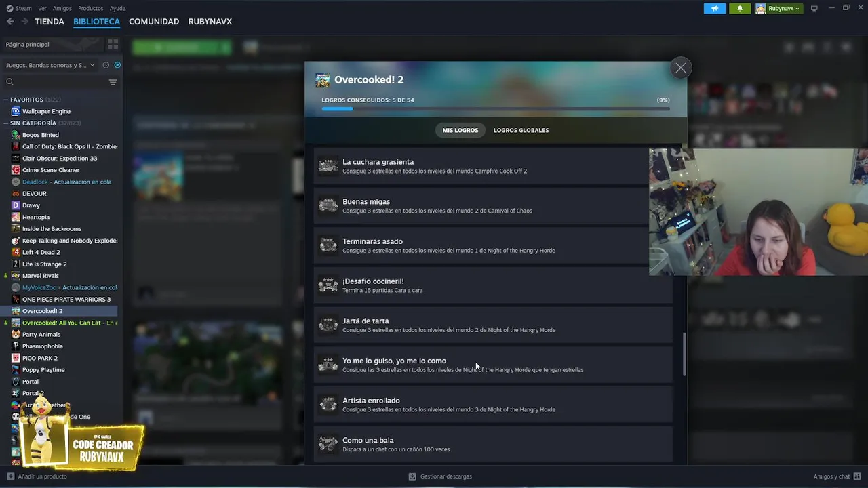Open the Amigos menu
Screen dimensions: 868x488
pyautogui.click(x=62, y=8)
